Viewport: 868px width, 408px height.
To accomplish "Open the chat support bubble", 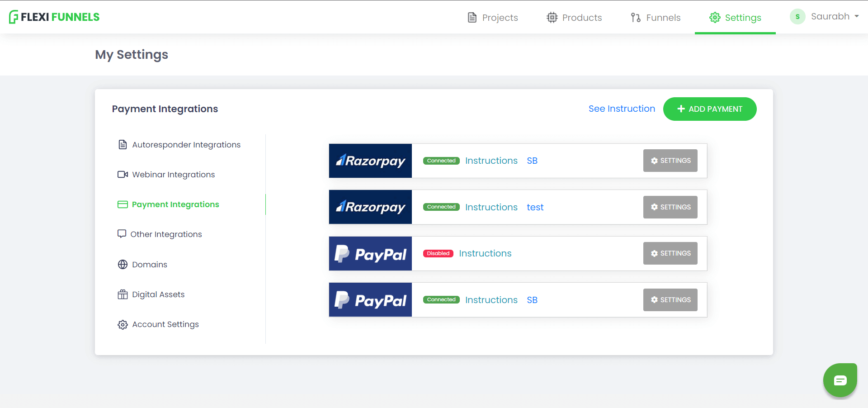I will click(840, 380).
